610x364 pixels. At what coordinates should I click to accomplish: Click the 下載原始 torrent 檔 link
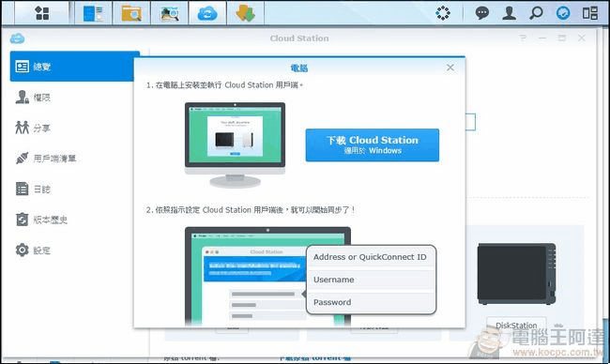315,357
